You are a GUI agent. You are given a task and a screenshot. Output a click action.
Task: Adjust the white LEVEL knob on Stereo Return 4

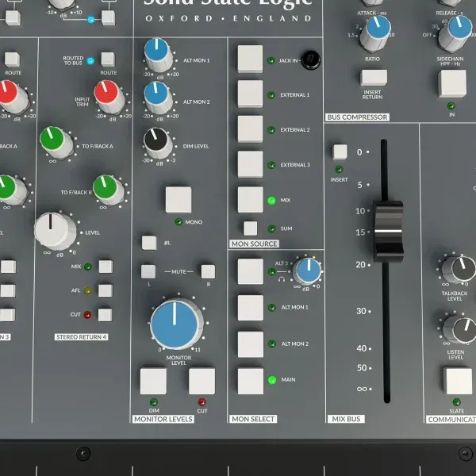(56, 232)
